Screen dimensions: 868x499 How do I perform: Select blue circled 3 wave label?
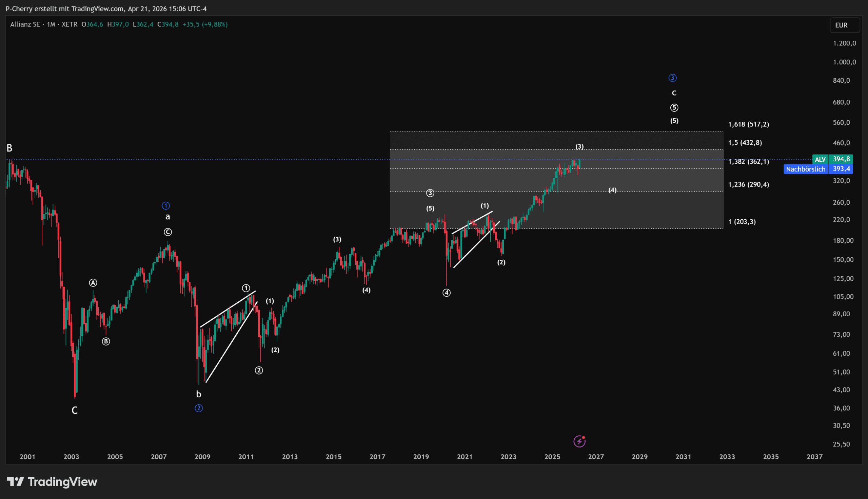tap(672, 78)
